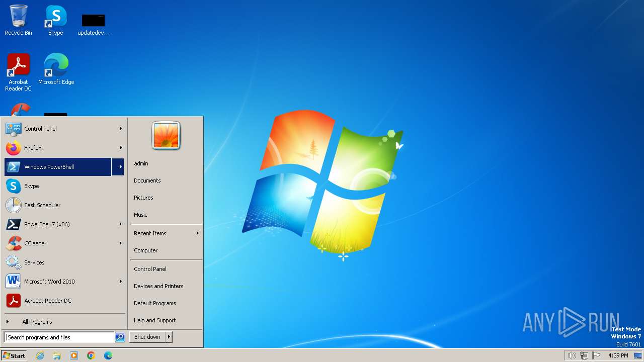Open the Control Panel link below Computer

coord(166,269)
